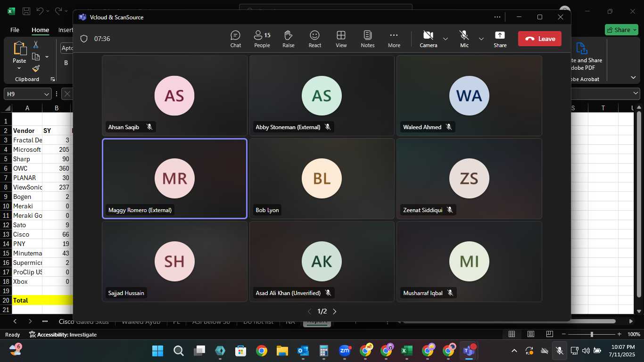This screenshot has height=362, width=644.
Task: Click column A header in Excel
Action: pyautogui.click(x=27, y=108)
